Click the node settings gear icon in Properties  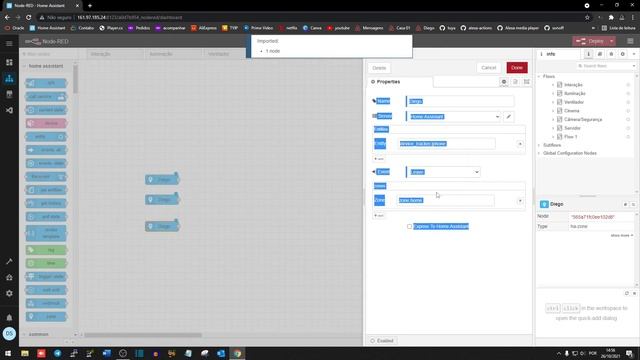pos(504,82)
